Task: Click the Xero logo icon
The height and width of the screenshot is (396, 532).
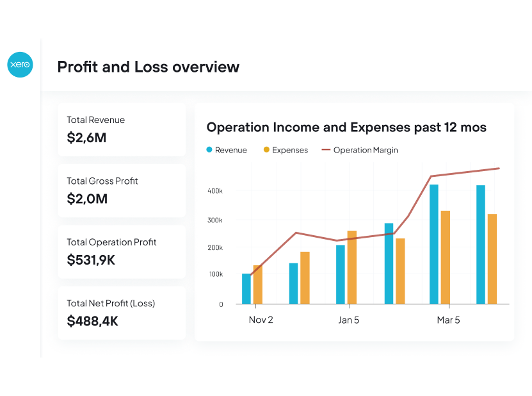Action: (x=20, y=65)
